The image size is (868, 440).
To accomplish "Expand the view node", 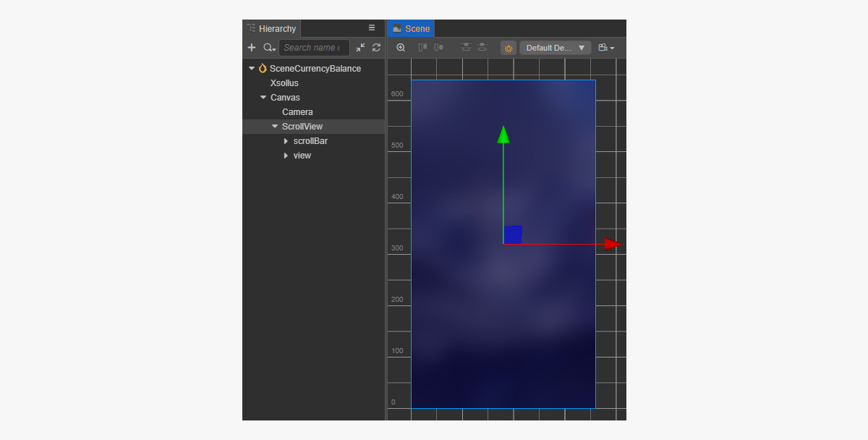I will coord(286,156).
